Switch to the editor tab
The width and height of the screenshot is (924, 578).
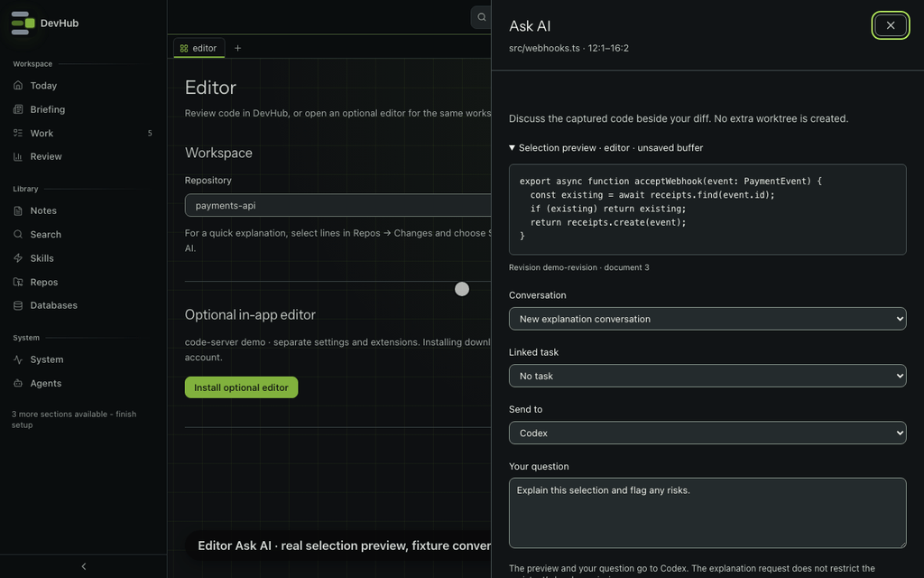(x=199, y=49)
